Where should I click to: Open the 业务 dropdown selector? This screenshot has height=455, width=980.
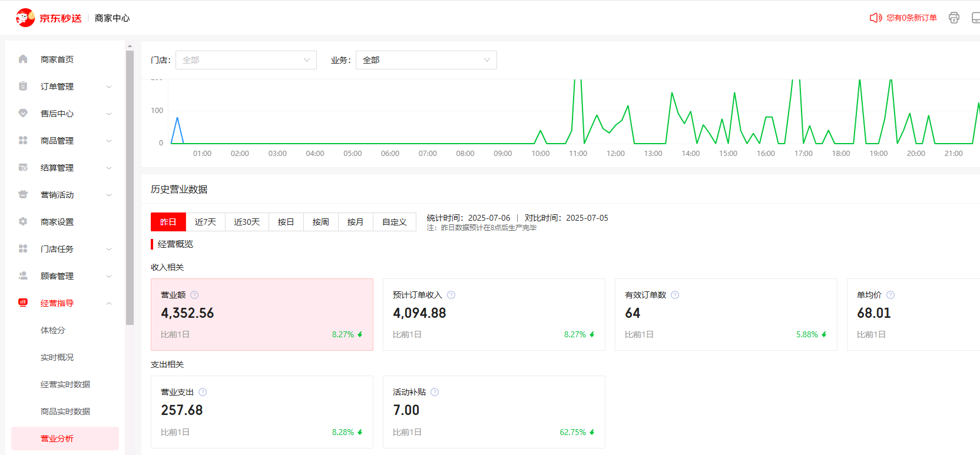point(426,60)
